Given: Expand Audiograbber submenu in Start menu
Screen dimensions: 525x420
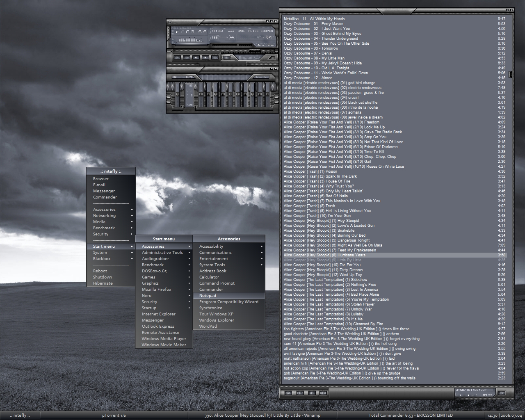Looking at the screenshot, I should (x=164, y=259).
